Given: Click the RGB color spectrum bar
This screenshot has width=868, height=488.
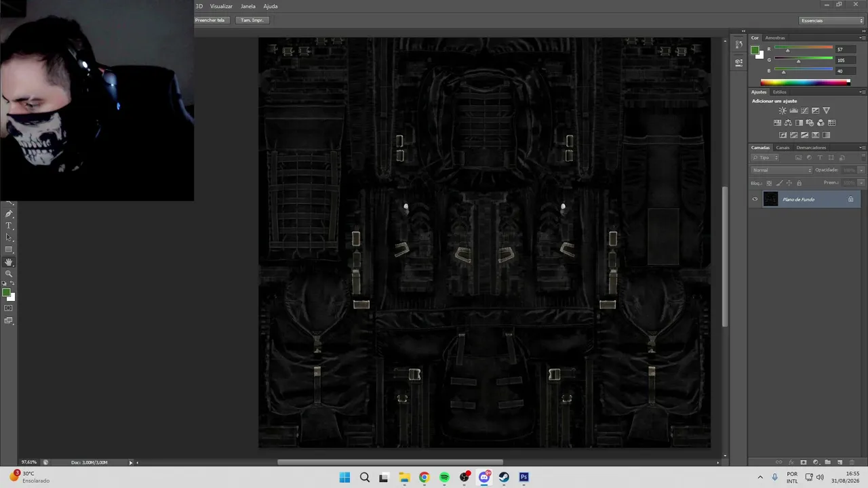Looking at the screenshot, I should click(805, 83).
